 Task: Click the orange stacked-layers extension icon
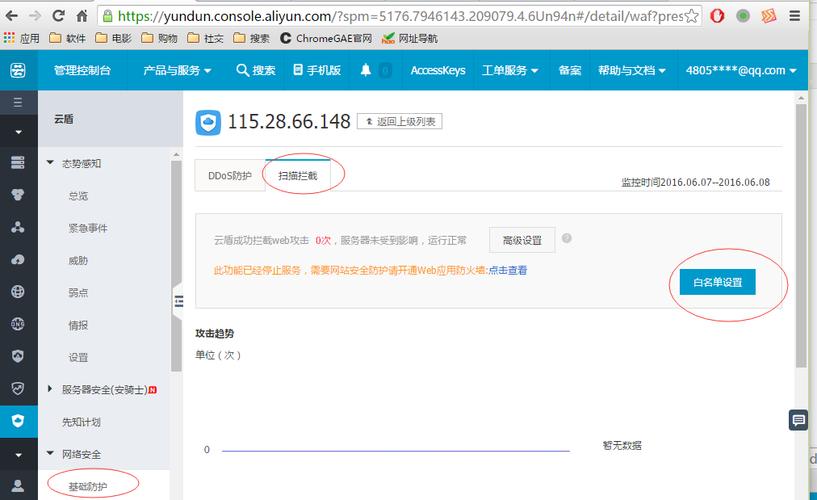pyautogui.click(x=769, y=16)
